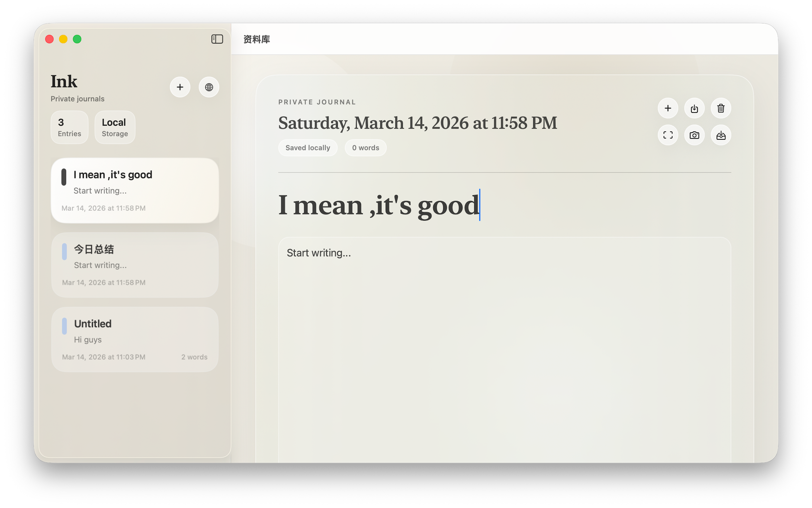Click the '0 words' counter pill
812x508 pixels.
coord(366,148)
